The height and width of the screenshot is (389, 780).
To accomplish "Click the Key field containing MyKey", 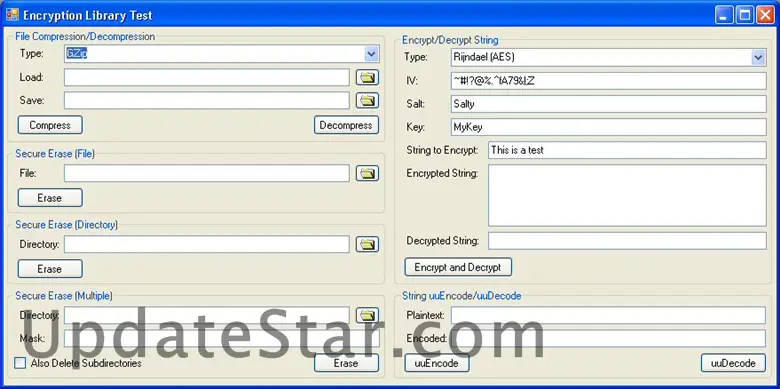I will click(x=608, y=127).
